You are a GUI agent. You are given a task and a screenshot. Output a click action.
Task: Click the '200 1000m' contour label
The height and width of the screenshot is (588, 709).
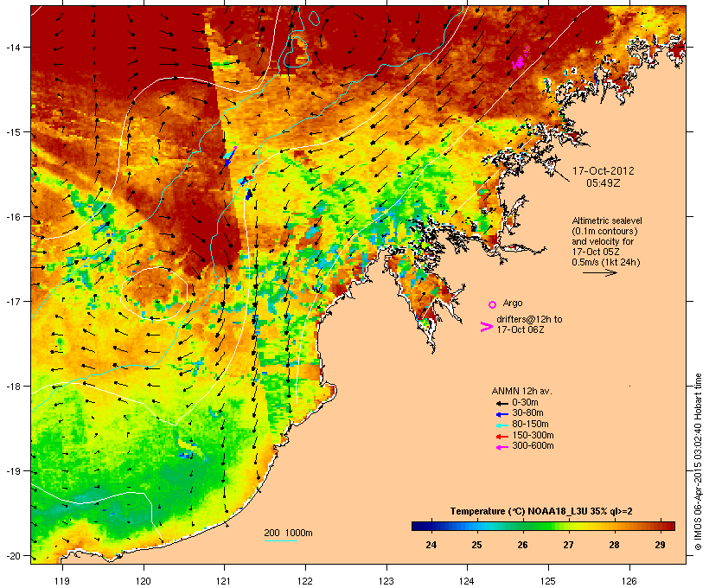click(x=288, y=533)
